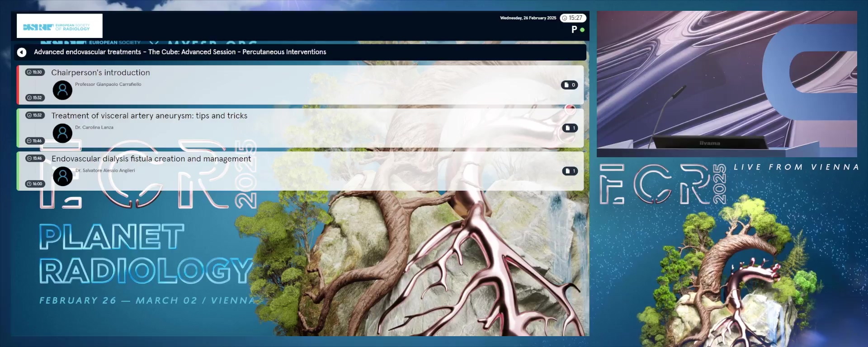Select Endovascular dialysis fistula creation and management
Viewport: 868px width, 347px height.
click(x=300, y=171)
